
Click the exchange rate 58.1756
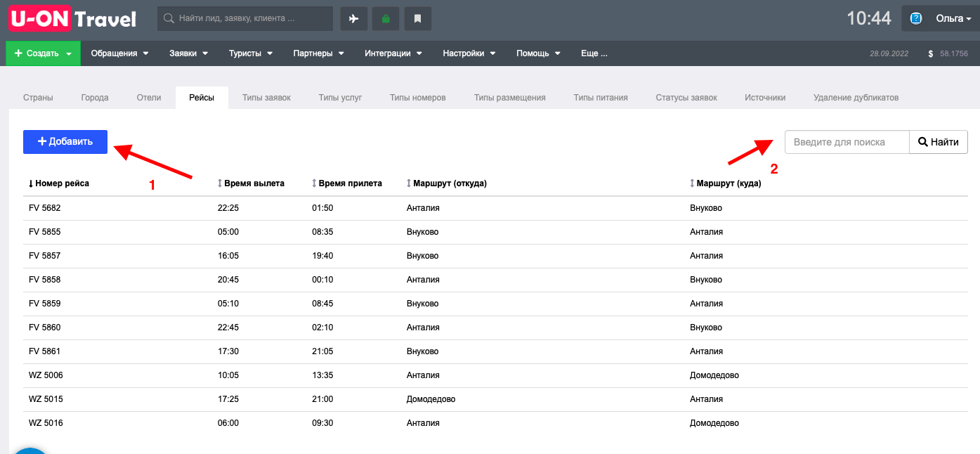[954, 53]
